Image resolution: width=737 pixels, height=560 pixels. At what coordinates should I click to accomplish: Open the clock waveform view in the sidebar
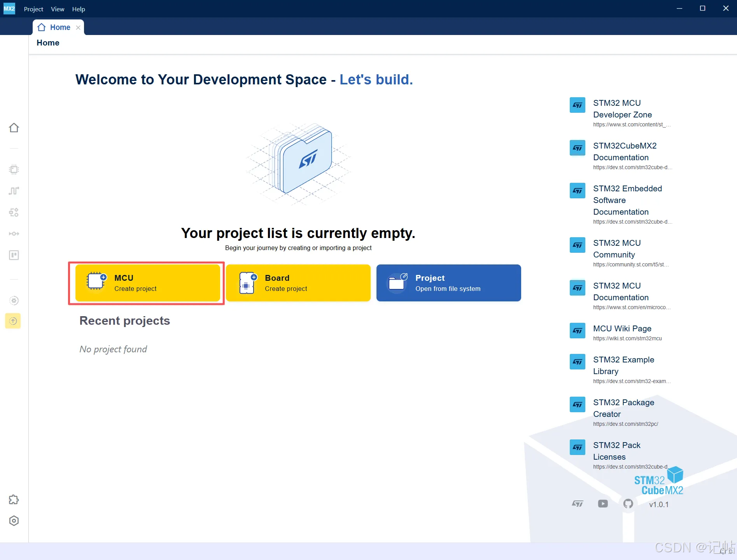point(14,191)
